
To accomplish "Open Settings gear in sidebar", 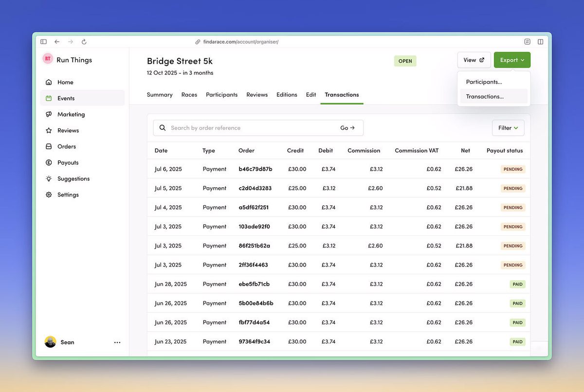I will 68,195.
